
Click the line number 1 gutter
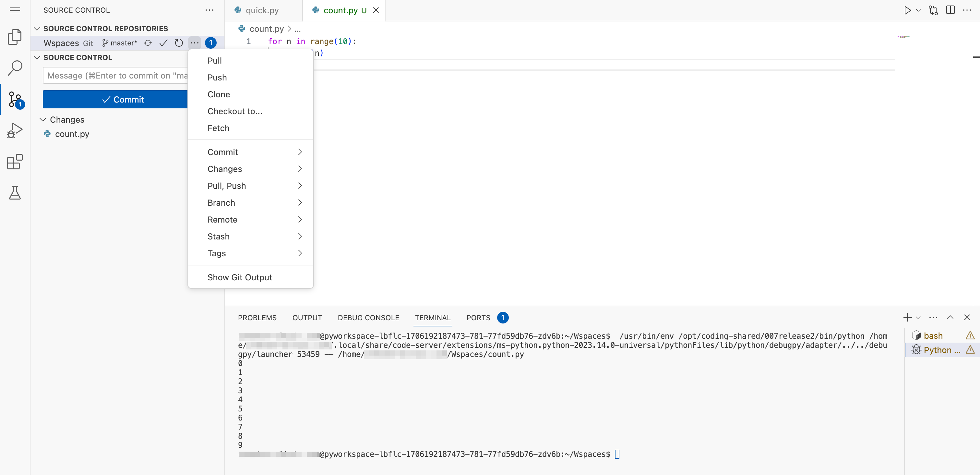pyautogui.click(x=248, y=41)
